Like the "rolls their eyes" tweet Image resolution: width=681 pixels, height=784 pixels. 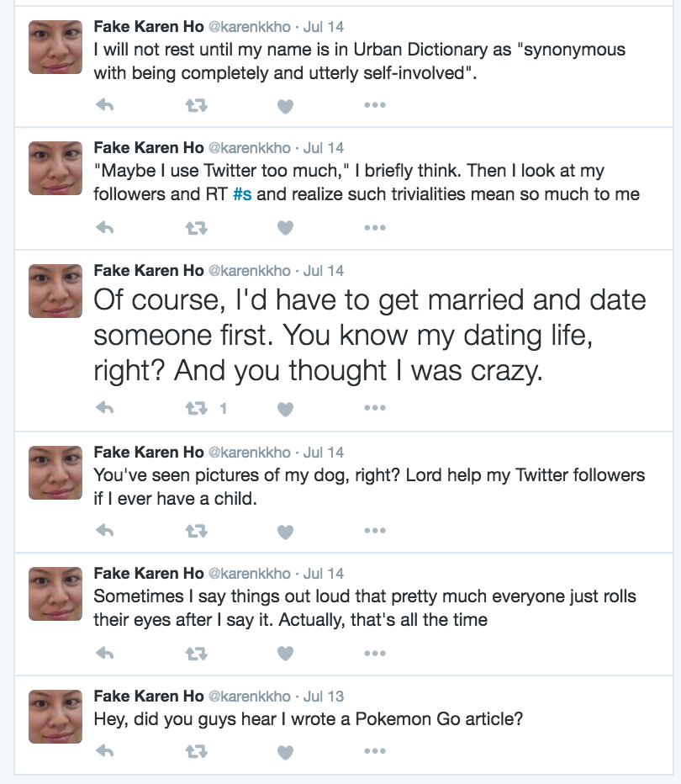(286, 654)
